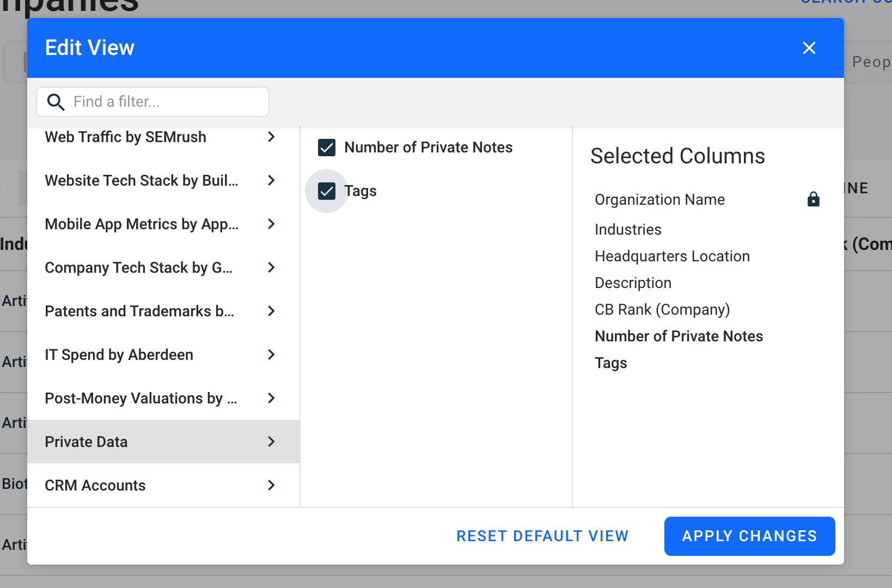
Task: Select Number of Private Notes in Selected Columns
Action: (x=679, y=336)
